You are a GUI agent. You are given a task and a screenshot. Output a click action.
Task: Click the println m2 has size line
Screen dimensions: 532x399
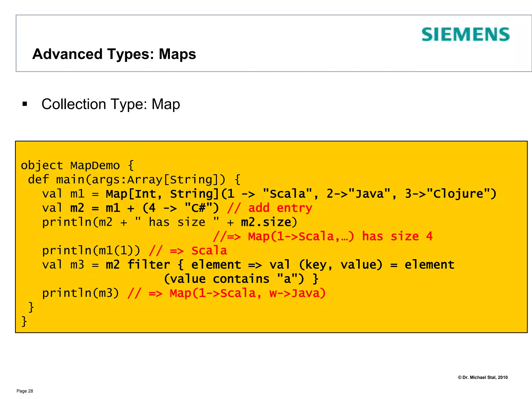pos(169,222)
